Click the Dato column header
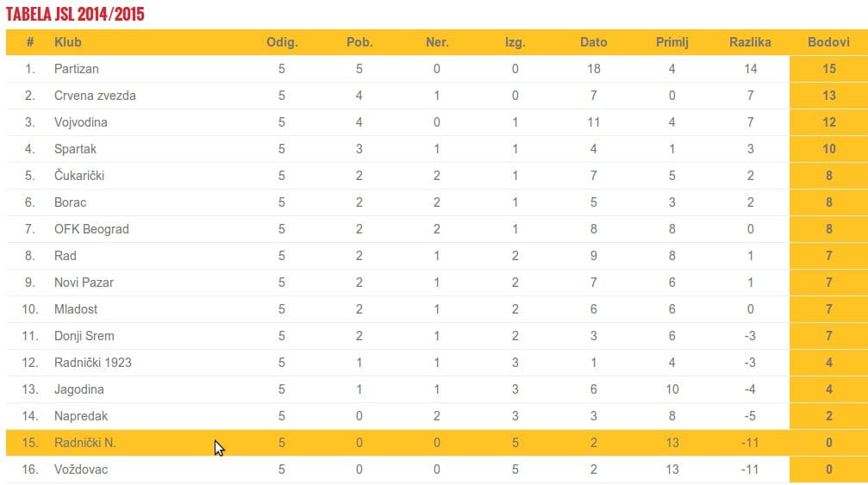This screenshot has width=868, height=485. 593,42
